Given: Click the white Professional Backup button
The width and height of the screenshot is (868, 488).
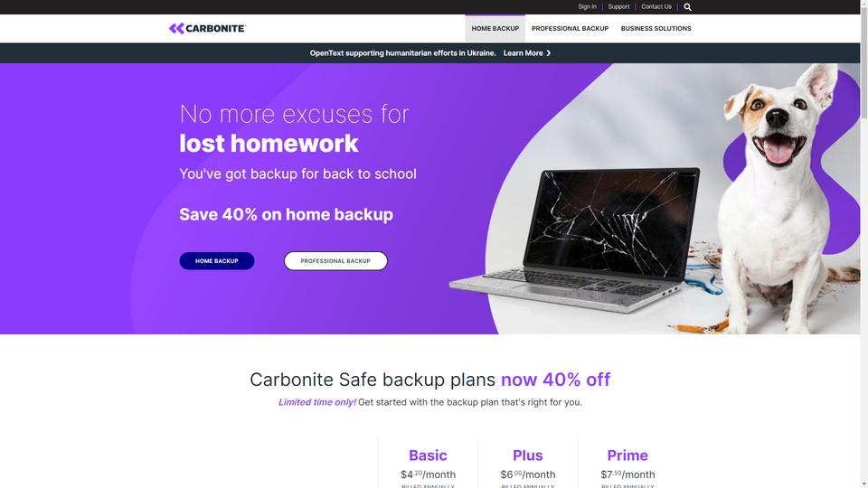Looking at the screenshot, I should 335,260.
